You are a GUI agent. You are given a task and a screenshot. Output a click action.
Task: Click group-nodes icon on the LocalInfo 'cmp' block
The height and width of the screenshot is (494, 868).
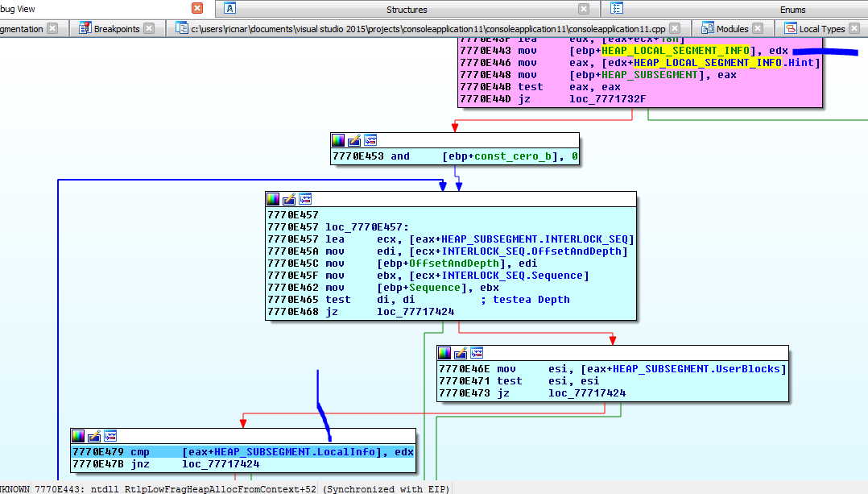110,436
